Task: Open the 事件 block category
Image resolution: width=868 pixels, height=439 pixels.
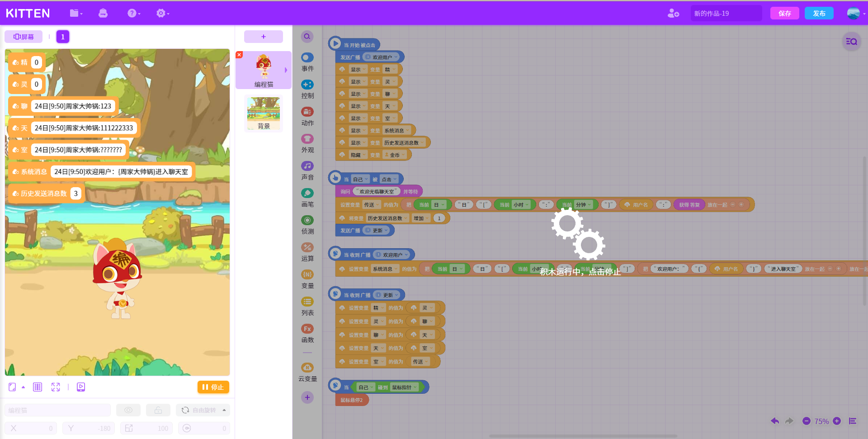Action: [x=307, y=62]
